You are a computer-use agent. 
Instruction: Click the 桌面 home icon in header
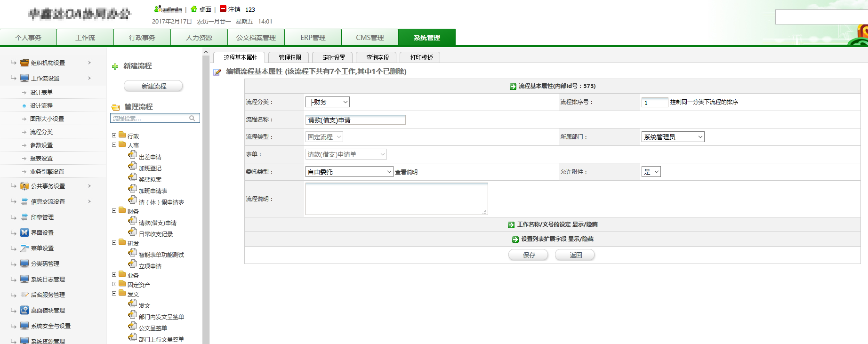pos(194,9)
